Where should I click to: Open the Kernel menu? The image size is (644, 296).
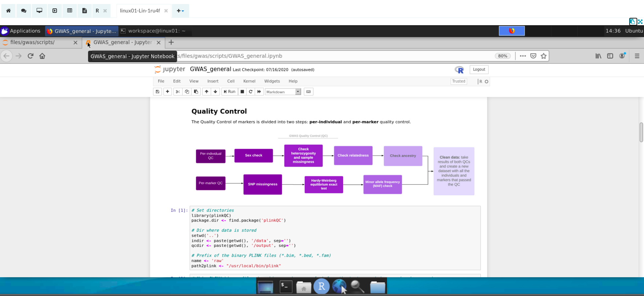point(249,81)
